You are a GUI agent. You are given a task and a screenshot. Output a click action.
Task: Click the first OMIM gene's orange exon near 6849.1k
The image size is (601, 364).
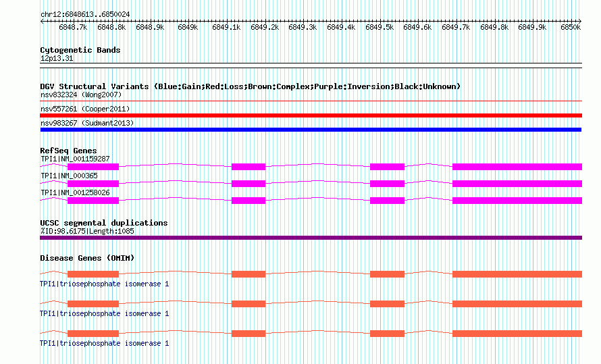point(249,274)
